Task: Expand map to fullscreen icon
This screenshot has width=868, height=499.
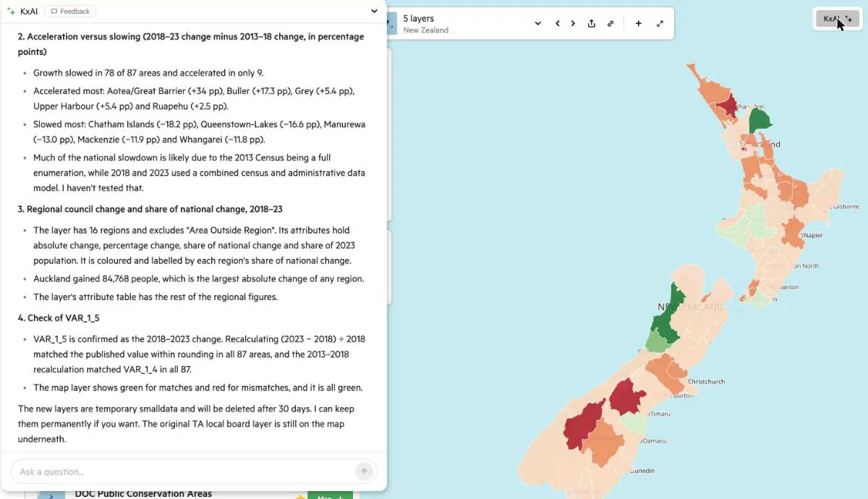Action: [x=660, y=24]
